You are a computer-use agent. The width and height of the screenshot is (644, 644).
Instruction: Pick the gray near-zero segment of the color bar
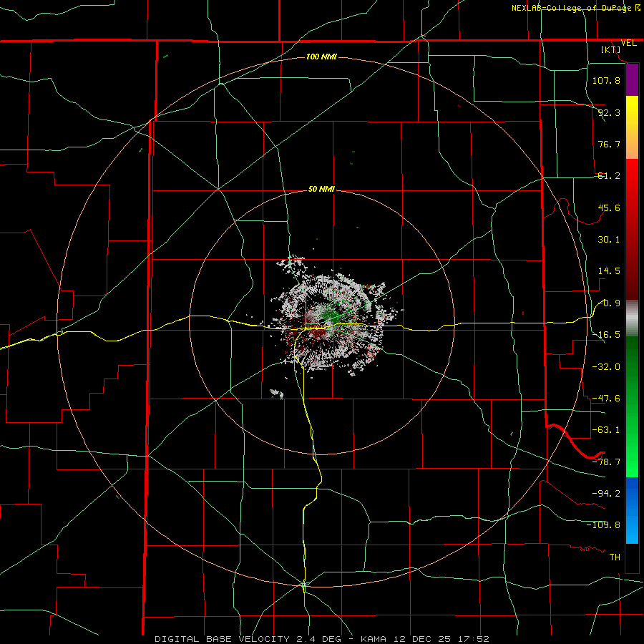tap(632, 318)
